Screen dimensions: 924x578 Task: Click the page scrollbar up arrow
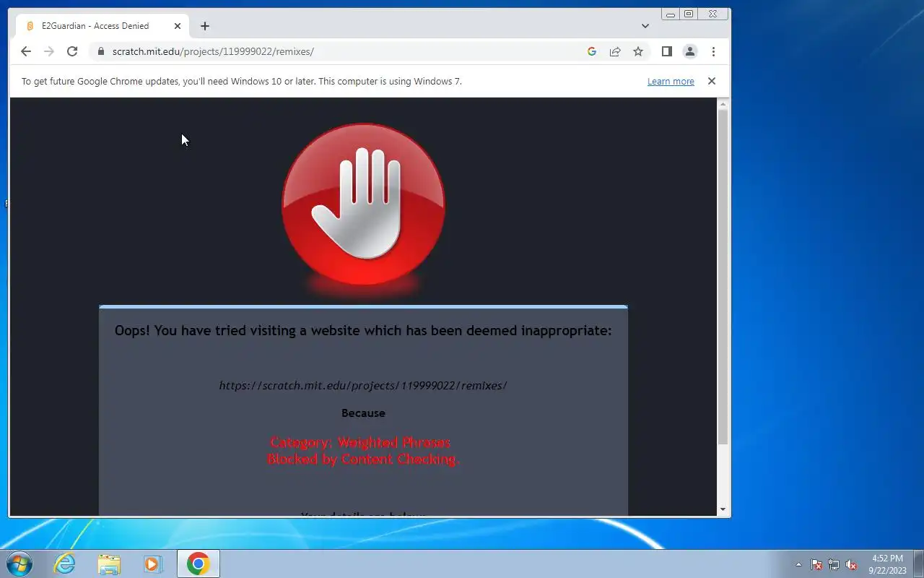coord(723,105)
